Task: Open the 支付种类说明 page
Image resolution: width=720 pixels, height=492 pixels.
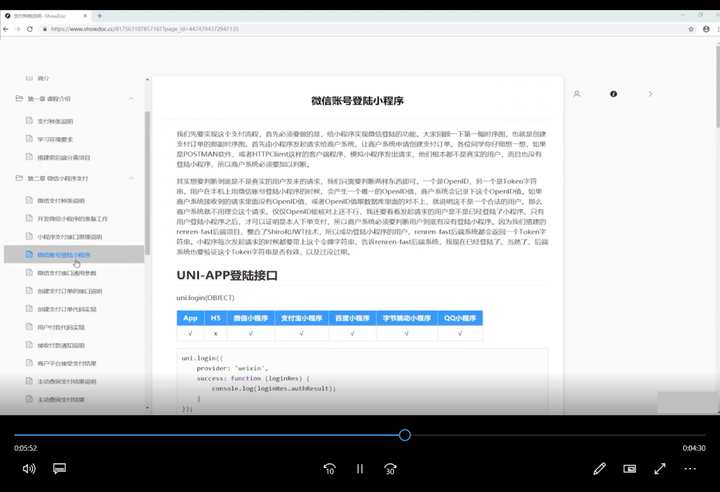Action: [55, 121]
